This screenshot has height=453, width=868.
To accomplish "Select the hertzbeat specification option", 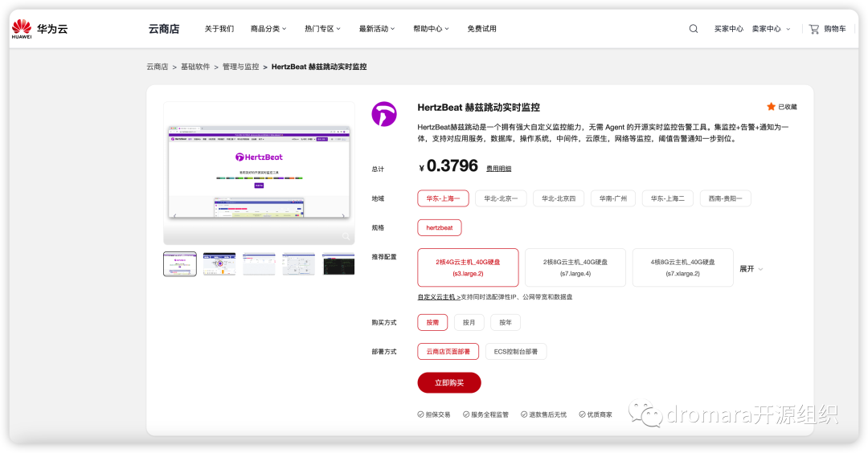I will (x=440, y=228).
